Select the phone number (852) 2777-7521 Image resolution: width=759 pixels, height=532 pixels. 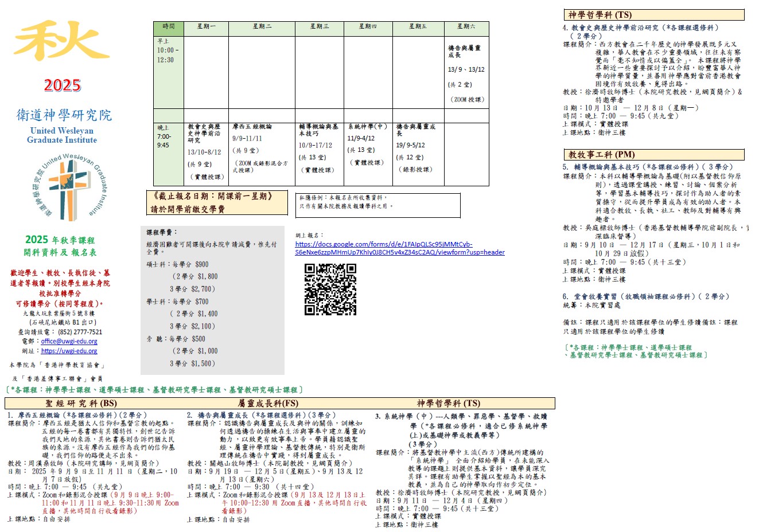(x=80, y=332)
